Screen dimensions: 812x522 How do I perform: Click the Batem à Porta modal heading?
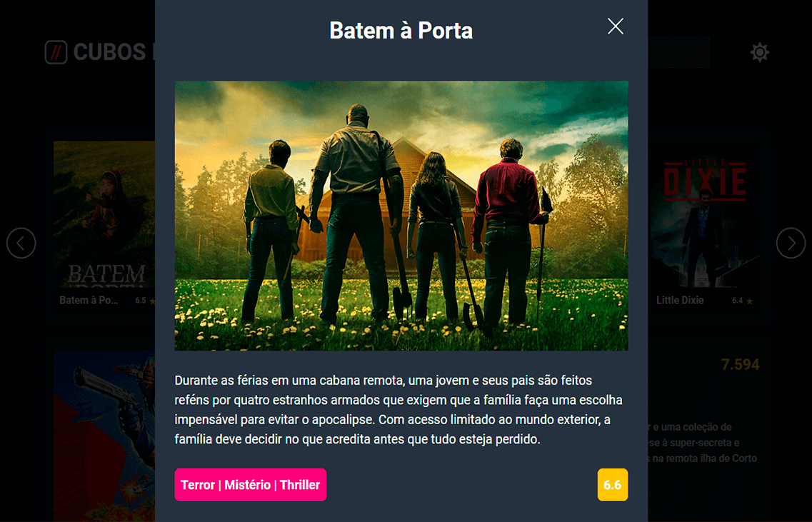point(401,31)
